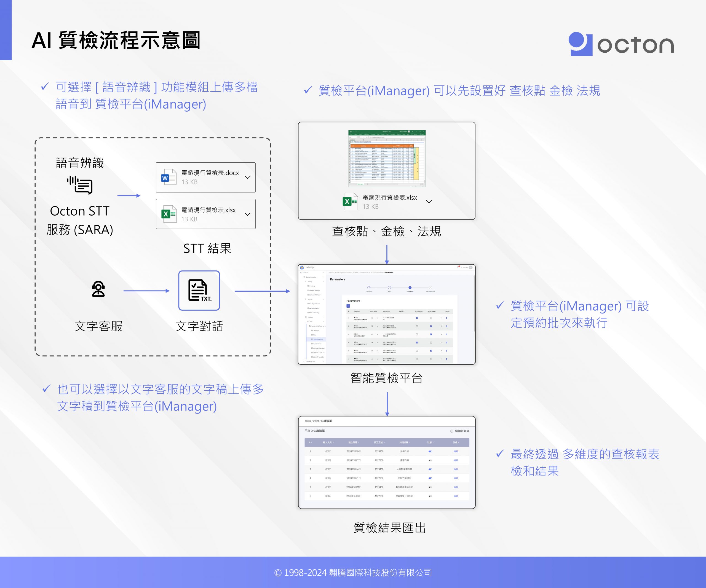Delete parameter row 5 with its trash icon

click(446, 351)
